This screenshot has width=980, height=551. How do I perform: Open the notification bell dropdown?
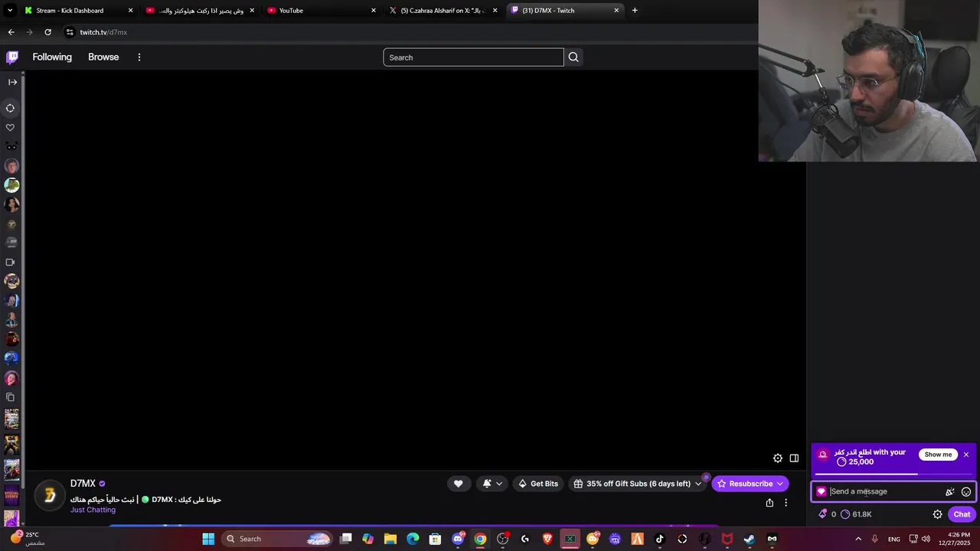coord(492,484)
